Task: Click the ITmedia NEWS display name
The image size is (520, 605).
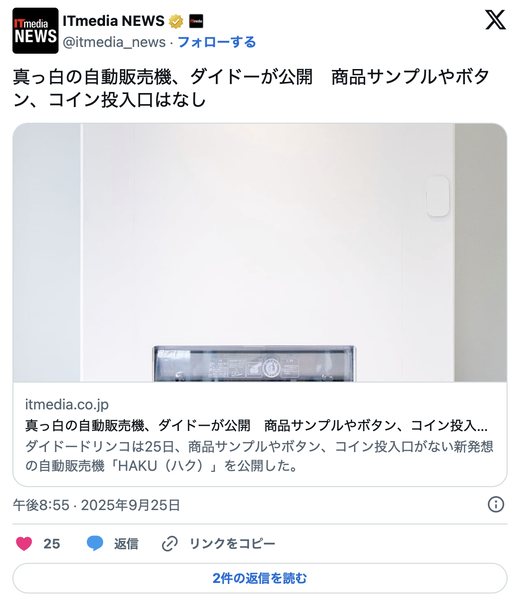Action: (113, 21)
